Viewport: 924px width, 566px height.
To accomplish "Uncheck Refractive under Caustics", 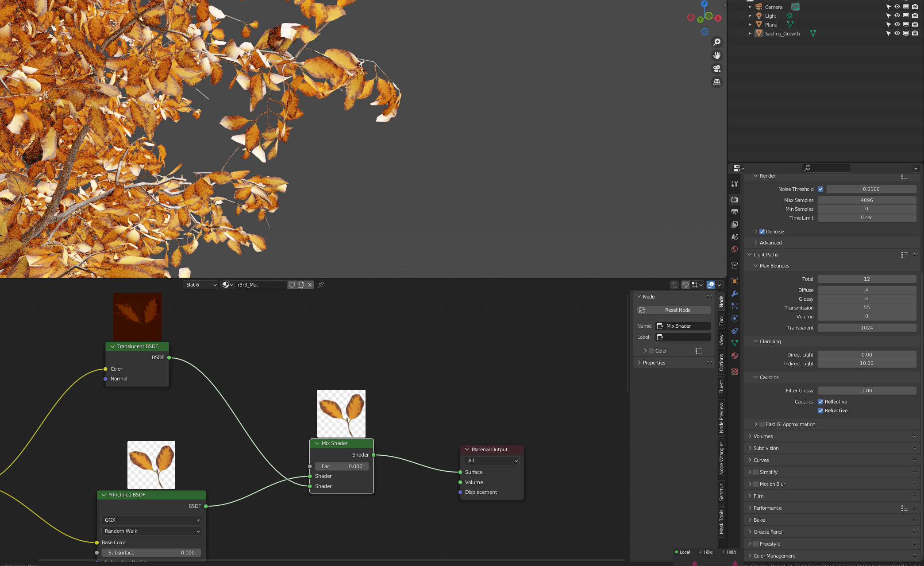I will click(x=820, y=411).
